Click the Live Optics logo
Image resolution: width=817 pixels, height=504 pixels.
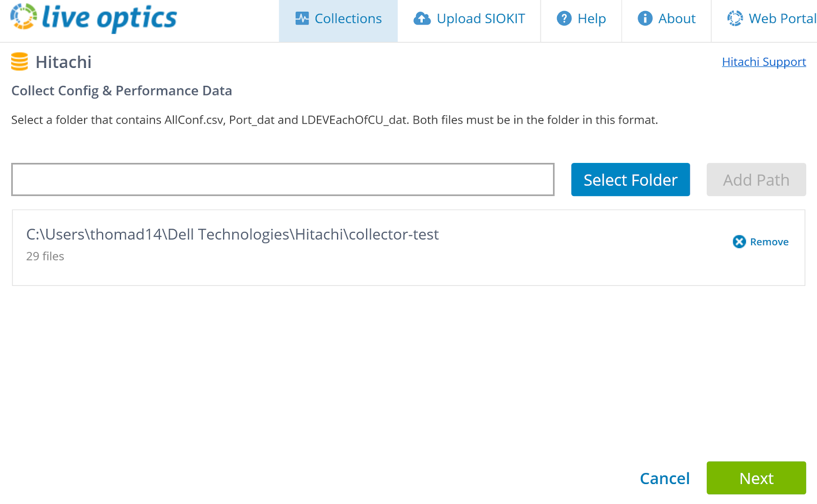coord(93,18)
